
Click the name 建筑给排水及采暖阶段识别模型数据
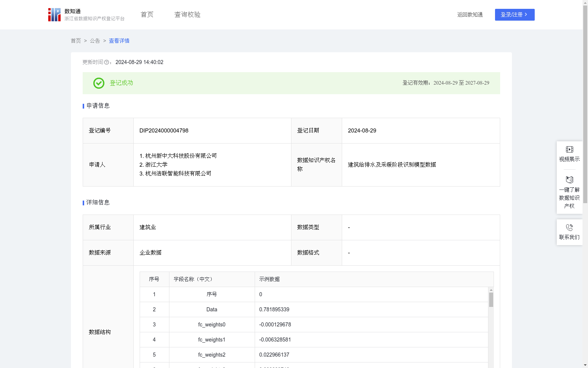coord(392,165)
